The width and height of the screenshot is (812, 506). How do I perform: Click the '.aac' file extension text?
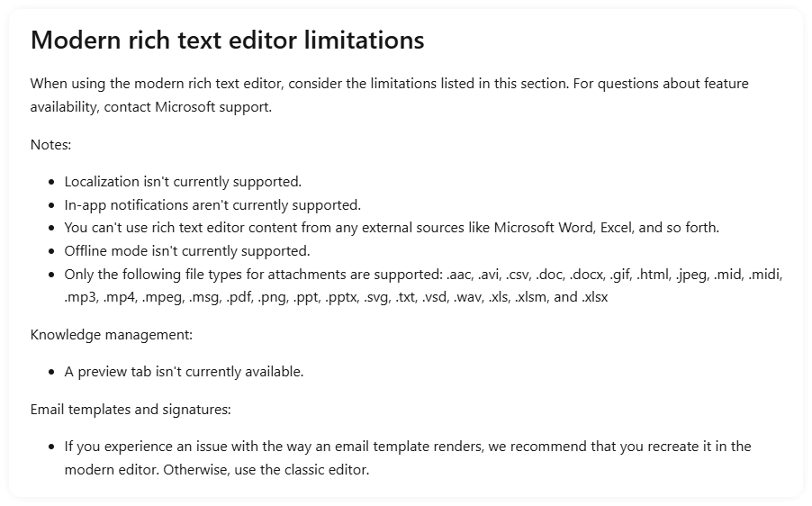pyautogui.click(x=459, y=275)
